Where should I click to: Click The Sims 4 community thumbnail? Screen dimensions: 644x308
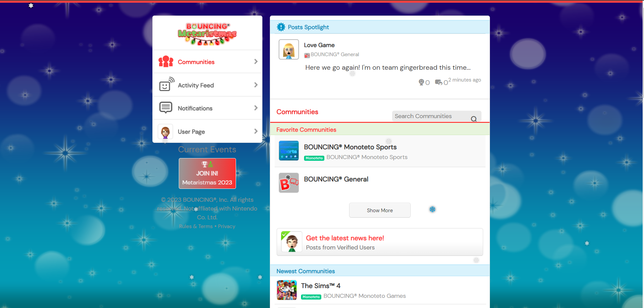coord(287,290)
